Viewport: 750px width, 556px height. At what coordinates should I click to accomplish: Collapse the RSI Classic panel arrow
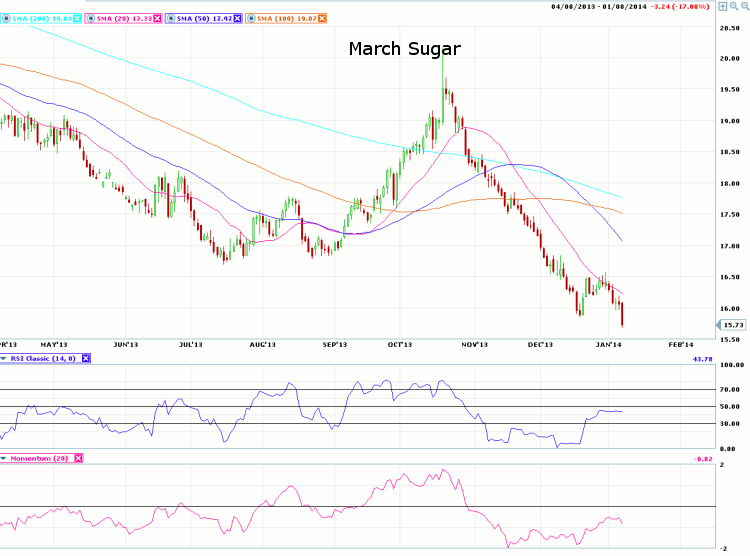coord(4,358)
